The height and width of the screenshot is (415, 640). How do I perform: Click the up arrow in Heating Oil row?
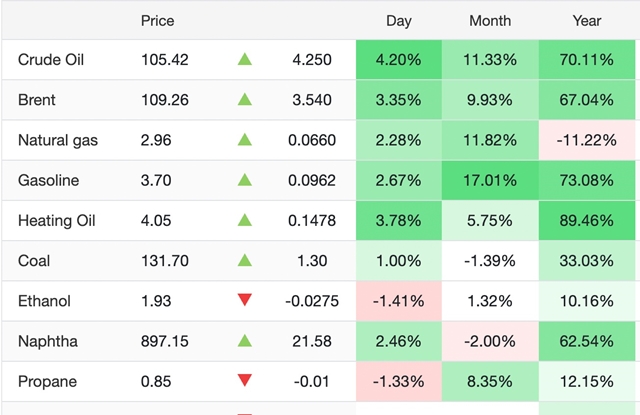pyautogui.click(x=244, y=220)
